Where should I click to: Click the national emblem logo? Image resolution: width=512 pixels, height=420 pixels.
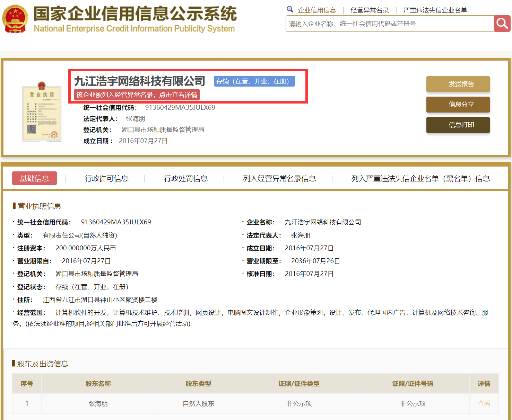[x=15, y=19]
